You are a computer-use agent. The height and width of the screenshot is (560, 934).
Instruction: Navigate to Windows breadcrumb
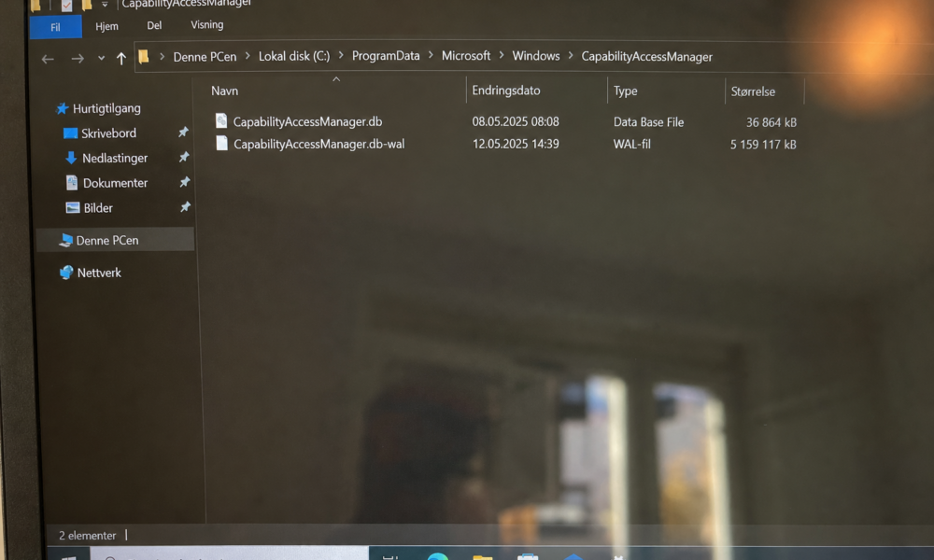point(536,55)
